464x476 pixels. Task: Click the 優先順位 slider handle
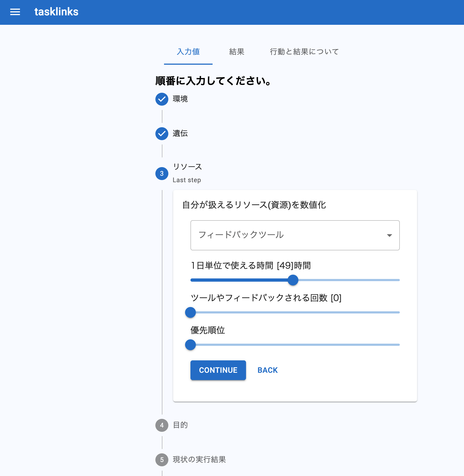190,344
